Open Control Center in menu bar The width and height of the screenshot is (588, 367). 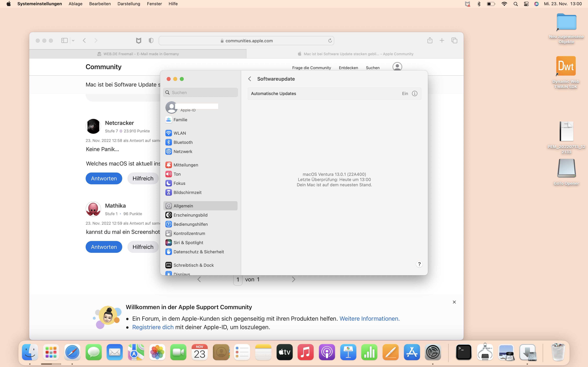[526, 4]
